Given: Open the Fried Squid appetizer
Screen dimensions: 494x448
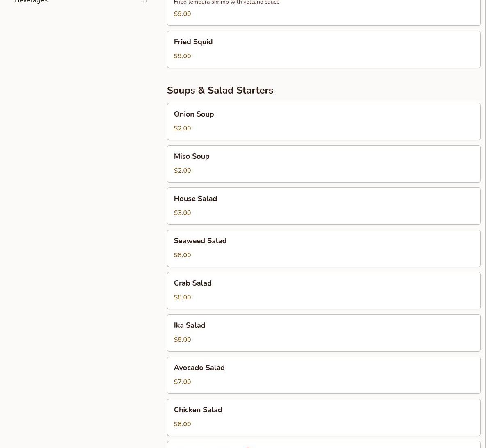Looking at the screenshot, I should [x=324, y=49].
